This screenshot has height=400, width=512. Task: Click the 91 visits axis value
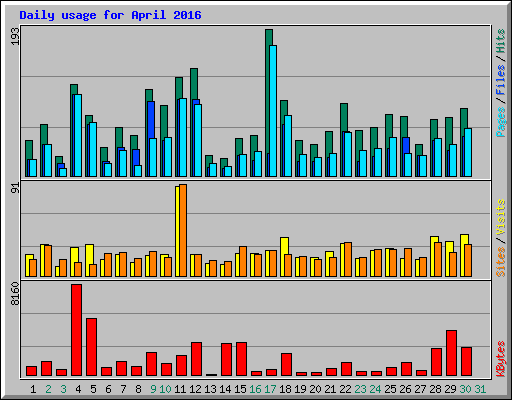15,188
